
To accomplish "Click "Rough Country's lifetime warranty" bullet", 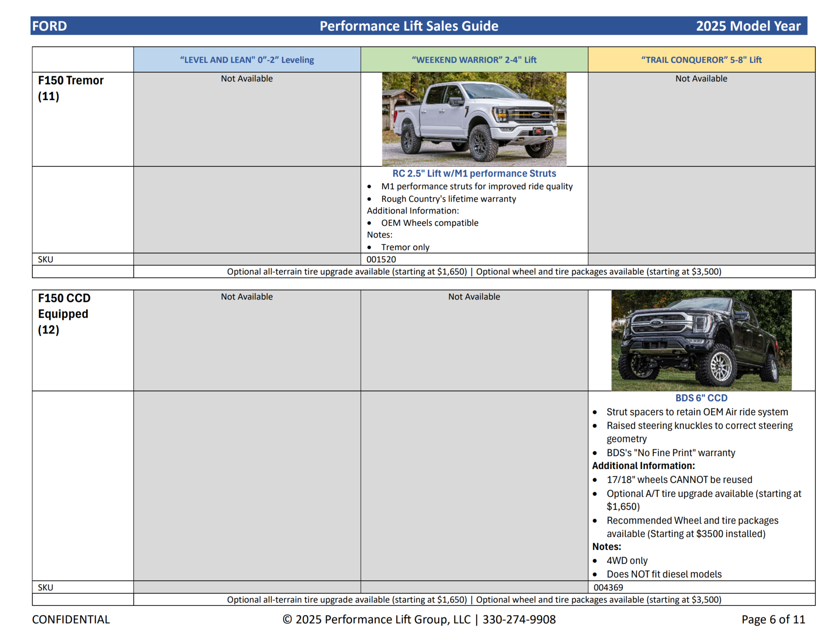I will (x=448, y=199).
